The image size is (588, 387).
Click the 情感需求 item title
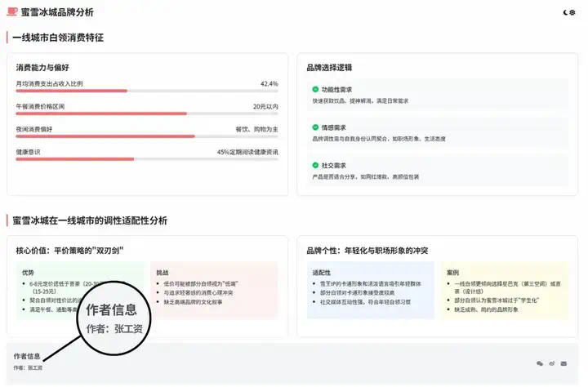click(334, 127)
